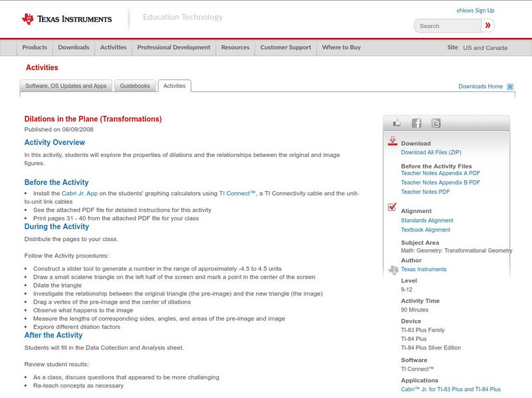532x398 pixels.
Task: Open the TI Connect link
Action: click(x=237, y=193)
